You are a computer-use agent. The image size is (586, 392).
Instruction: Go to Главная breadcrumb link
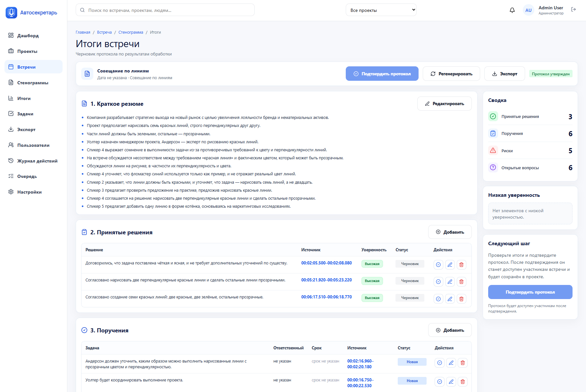(x=83, y=32)
